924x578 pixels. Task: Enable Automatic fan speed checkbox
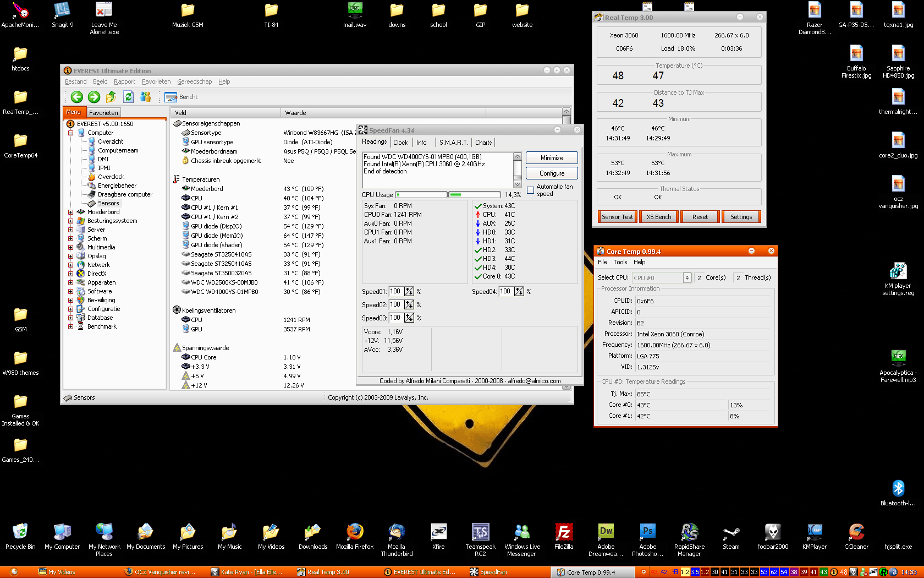coord(530,190)
